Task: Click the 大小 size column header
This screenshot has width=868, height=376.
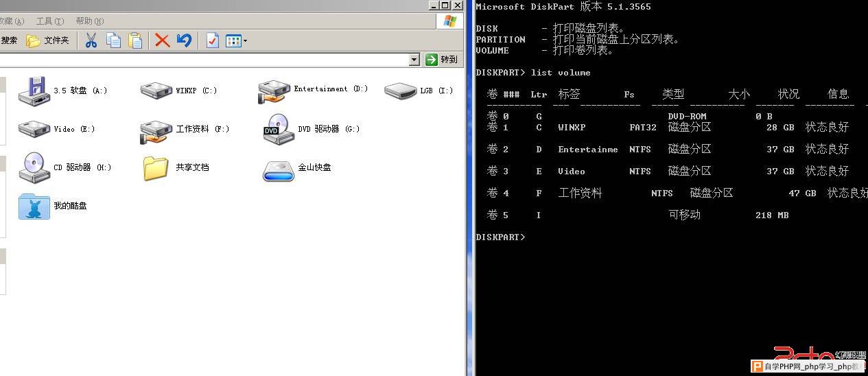Action: [x=739, y=94]
